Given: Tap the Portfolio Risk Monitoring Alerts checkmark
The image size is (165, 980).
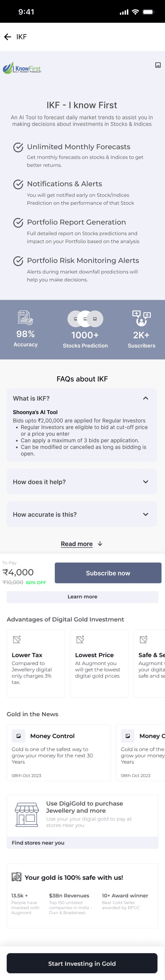Looking at the screenshot, I should (18, 261).
